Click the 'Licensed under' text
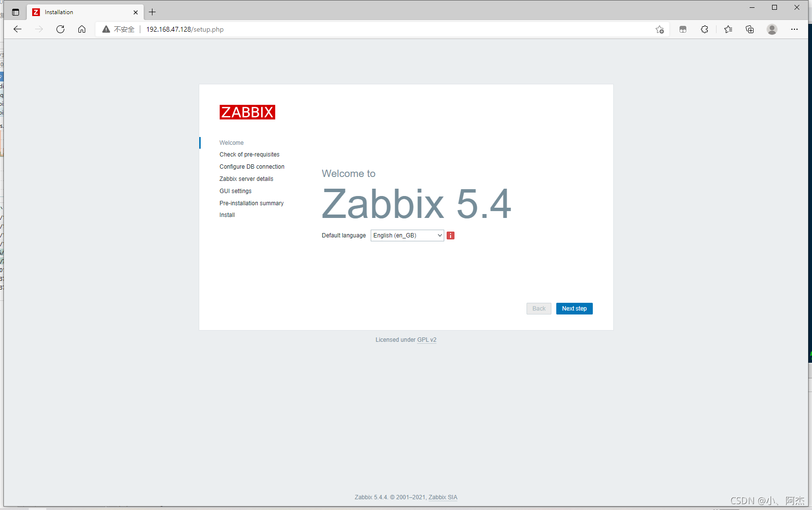The height and width of the screenshot is (510, 812). click(396, 340)
